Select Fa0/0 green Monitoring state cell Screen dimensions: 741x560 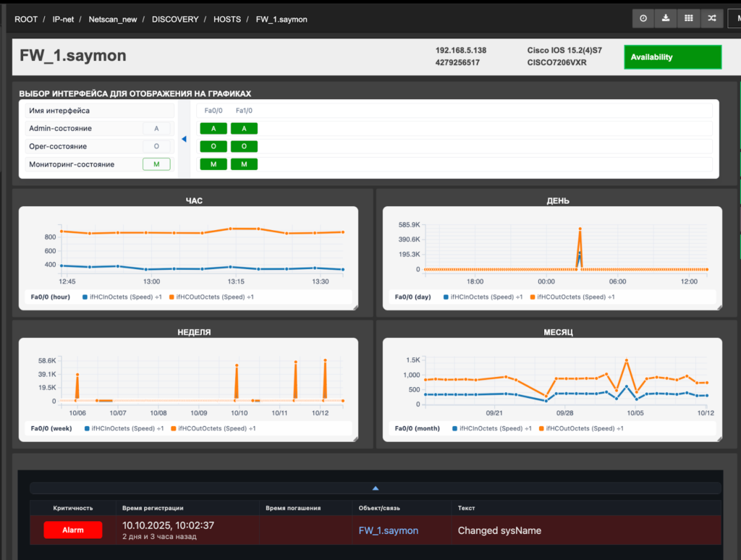213,164
